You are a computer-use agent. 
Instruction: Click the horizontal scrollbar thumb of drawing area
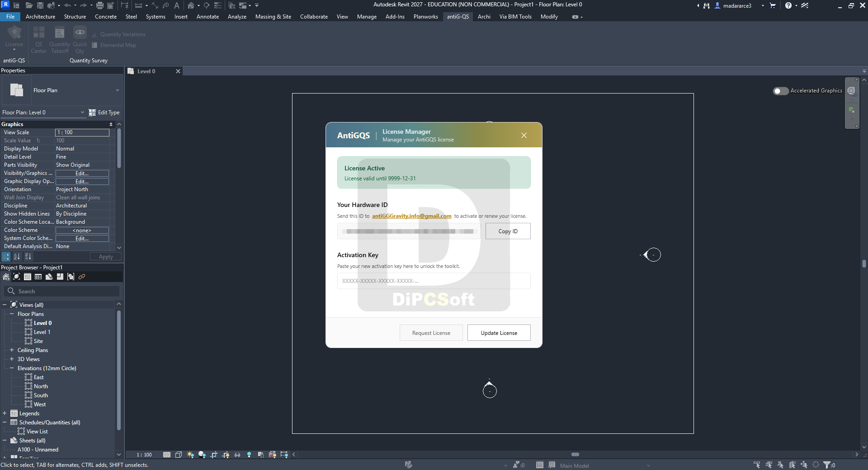[575, 455]
